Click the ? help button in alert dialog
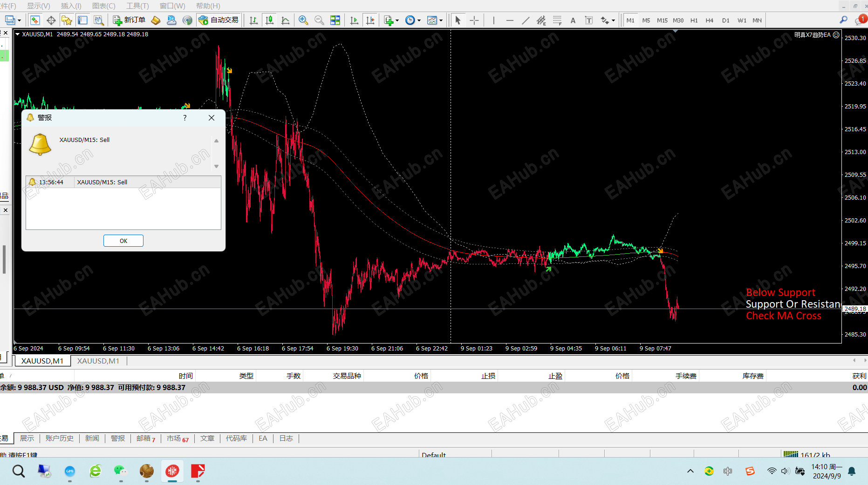Image resolution: width=868 pixels, height=485 pixels. coord(185,118)
